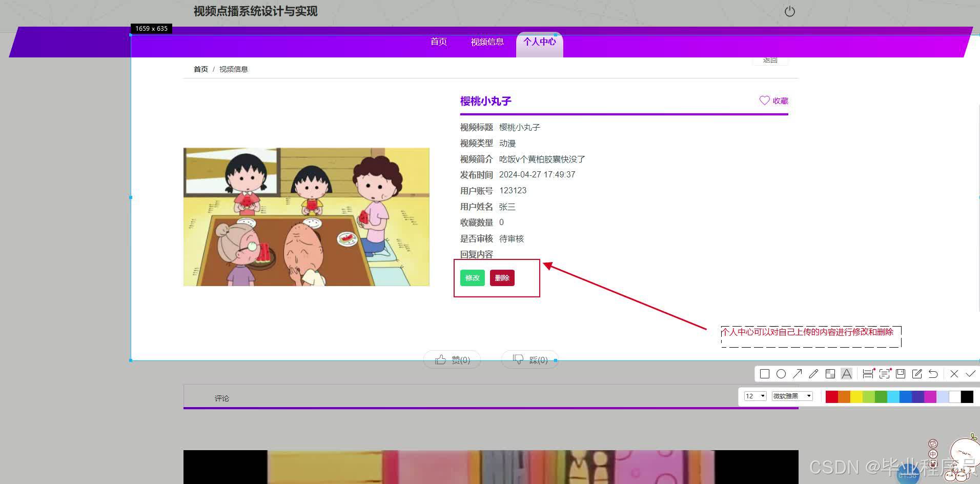980x484 pixels.
Task: Pick the light green color swatch
Action: point(869,396)
